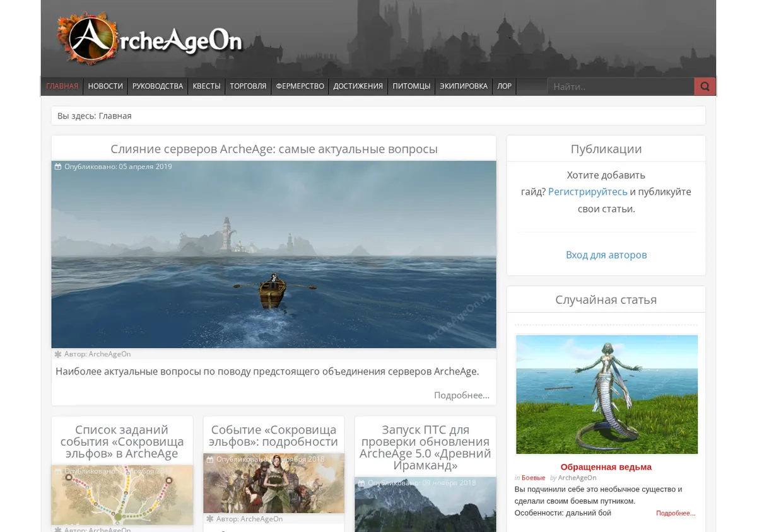Open the ЛОР menu item
757x532 pixels.
click(x=504, y=86)
